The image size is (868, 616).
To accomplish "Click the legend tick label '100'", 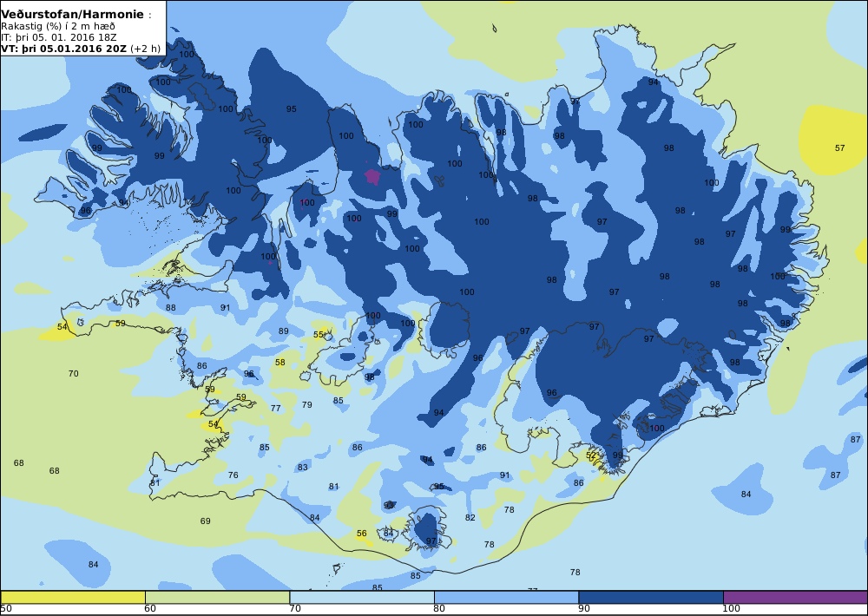I will [x=731, y=609].
